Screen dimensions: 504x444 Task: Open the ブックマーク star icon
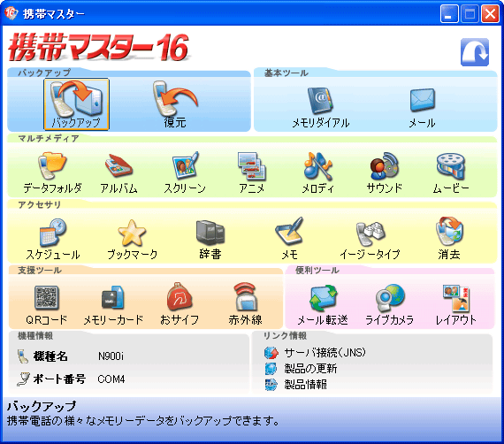point(132,240)
